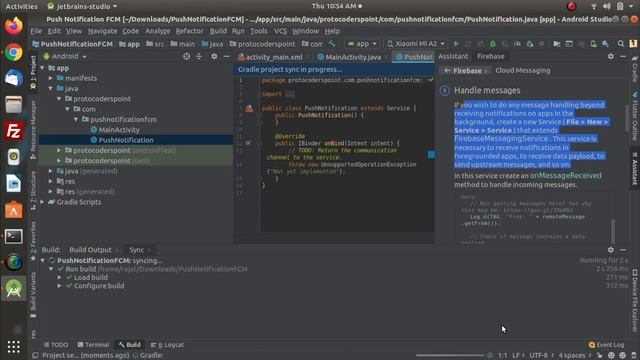Toggle the Build Variants side button

[33, 295]
